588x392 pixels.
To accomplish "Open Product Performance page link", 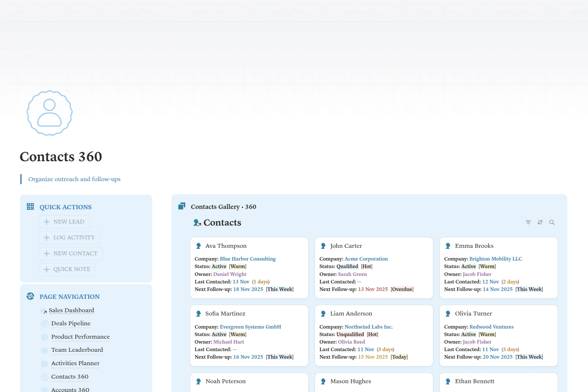I will [x=80, y=337].
